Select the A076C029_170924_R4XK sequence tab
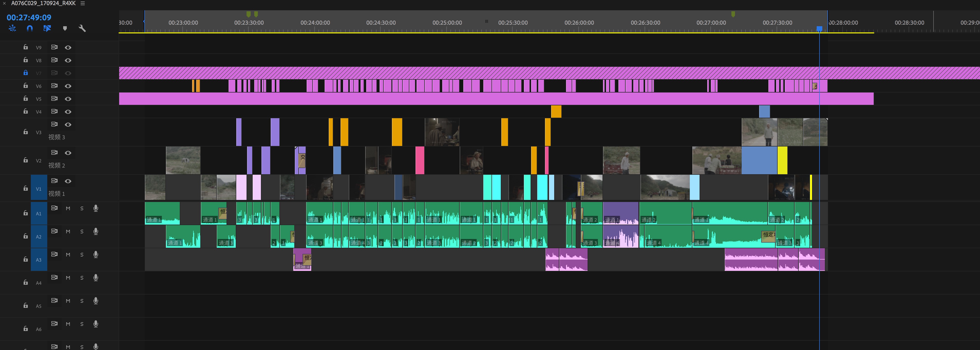This screenshot has height=350, width=980. tap(43, 3)
